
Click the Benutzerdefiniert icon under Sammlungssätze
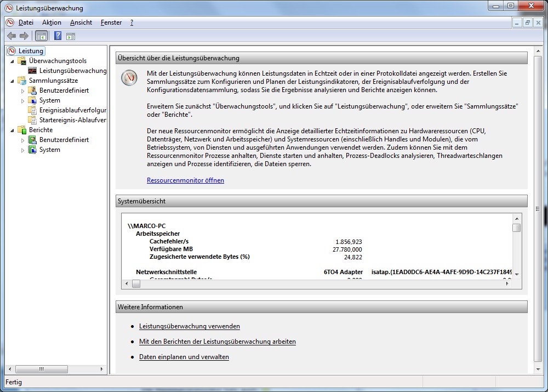pos(32,90)
